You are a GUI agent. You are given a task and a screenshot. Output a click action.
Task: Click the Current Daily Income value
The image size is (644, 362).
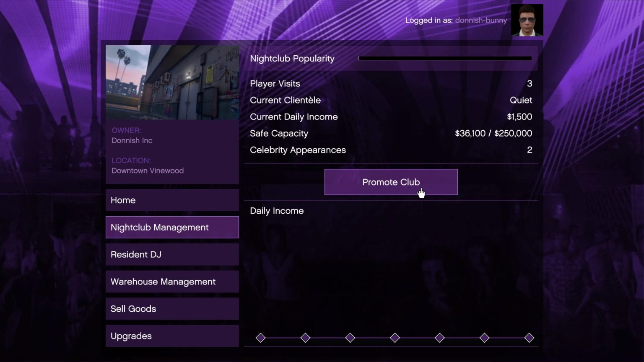point(520,116)
